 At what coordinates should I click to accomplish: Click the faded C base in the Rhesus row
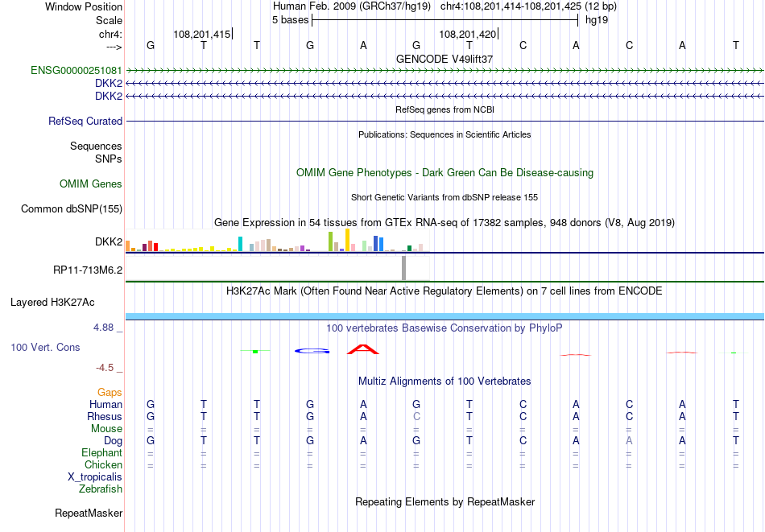[x=416, y=416]
